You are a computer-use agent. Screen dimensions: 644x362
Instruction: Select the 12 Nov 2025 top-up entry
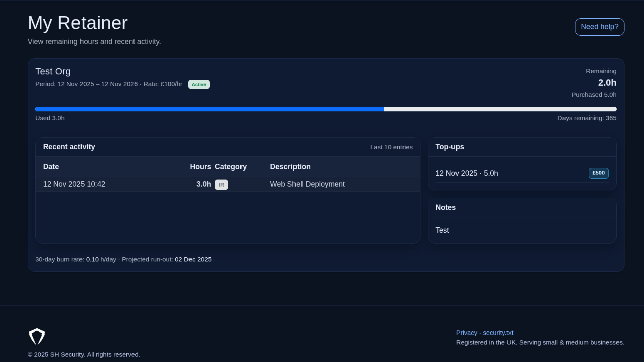[467, 173]
